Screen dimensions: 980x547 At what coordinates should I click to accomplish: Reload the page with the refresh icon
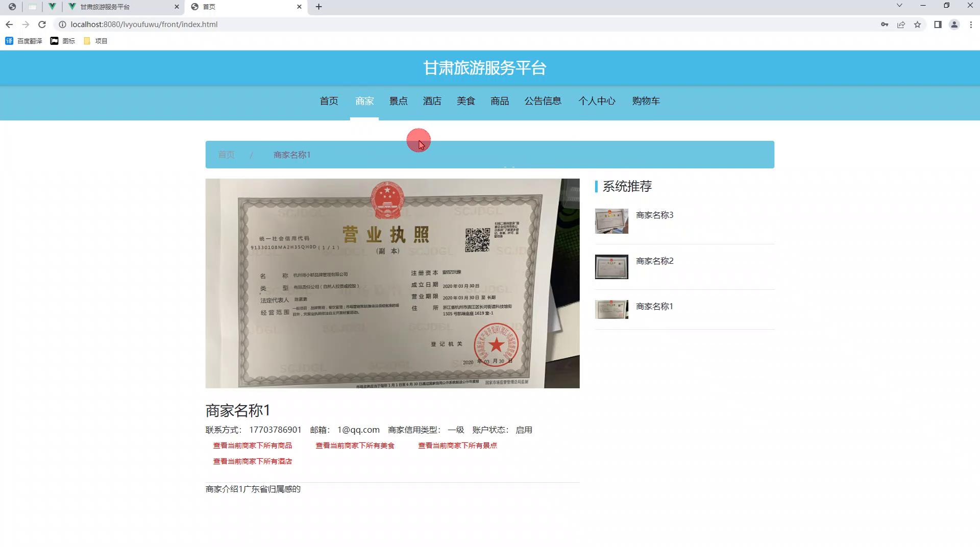[x=42, y=24]
